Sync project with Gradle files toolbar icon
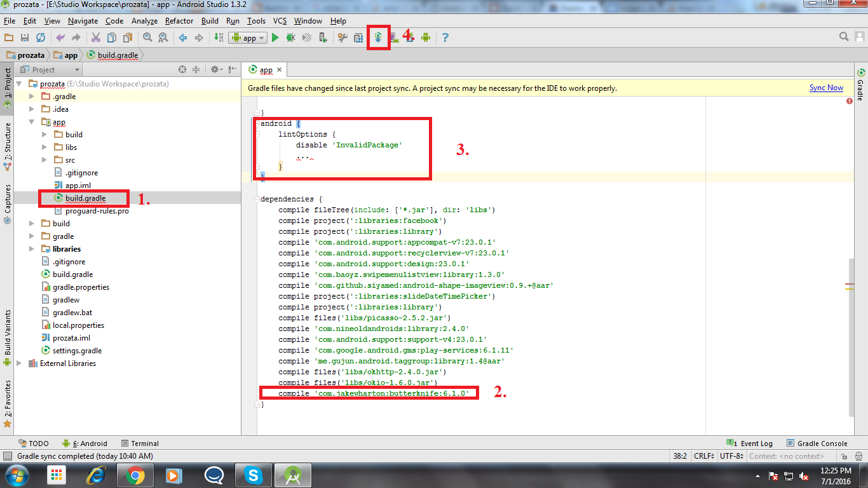 [378, 37]
